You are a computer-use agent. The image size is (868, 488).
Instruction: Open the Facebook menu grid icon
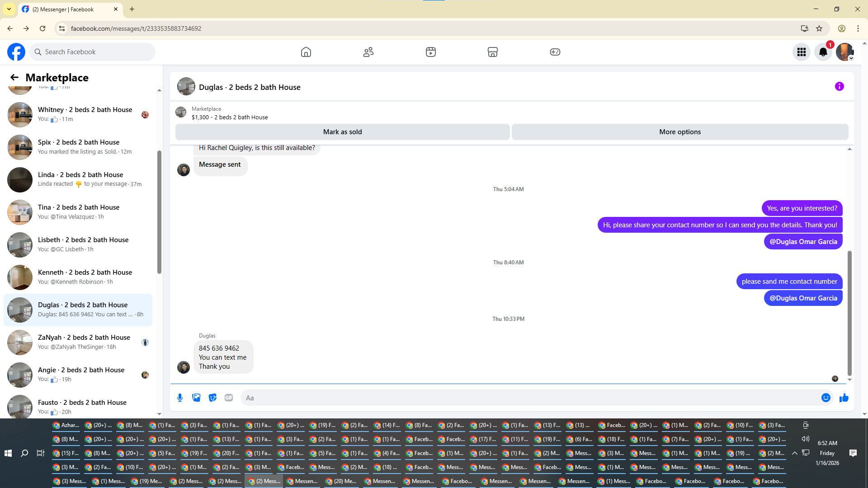click(x=801, y=52)
